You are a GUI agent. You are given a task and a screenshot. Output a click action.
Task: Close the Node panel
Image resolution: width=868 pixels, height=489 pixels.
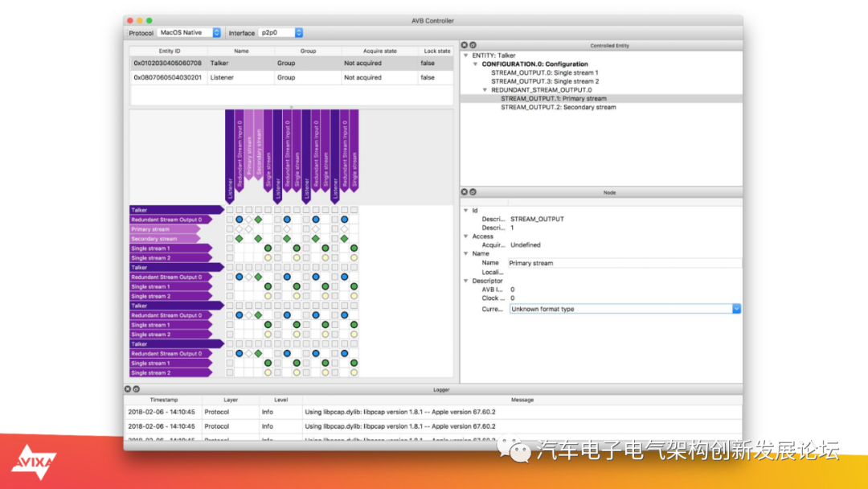point(465,192)
